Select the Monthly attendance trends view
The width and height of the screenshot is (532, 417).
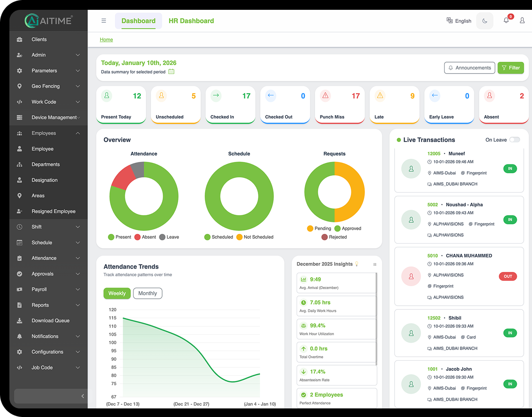(x=148, y=293)
